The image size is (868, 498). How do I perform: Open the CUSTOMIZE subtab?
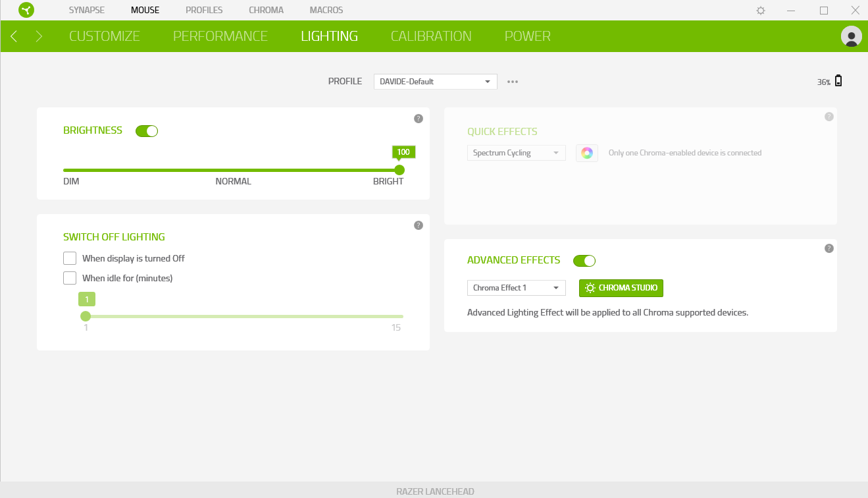point(105,36)
